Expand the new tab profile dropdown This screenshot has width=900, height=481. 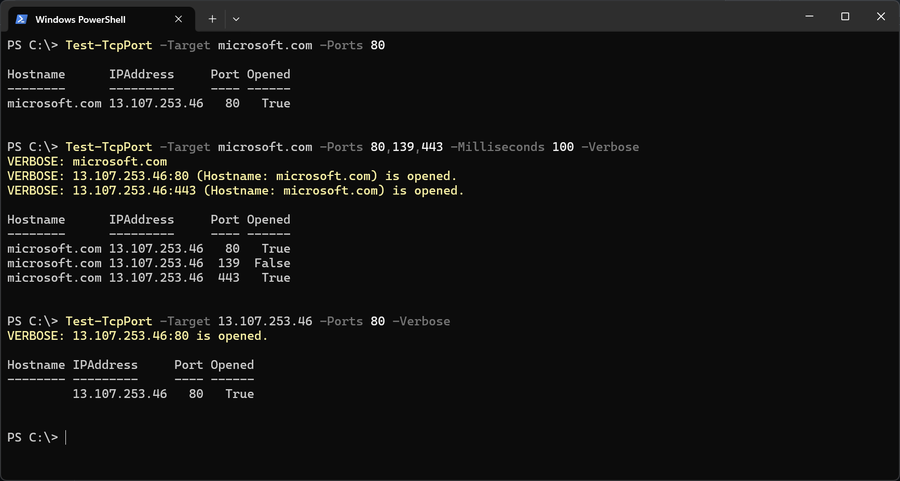[x=236, y=19]
